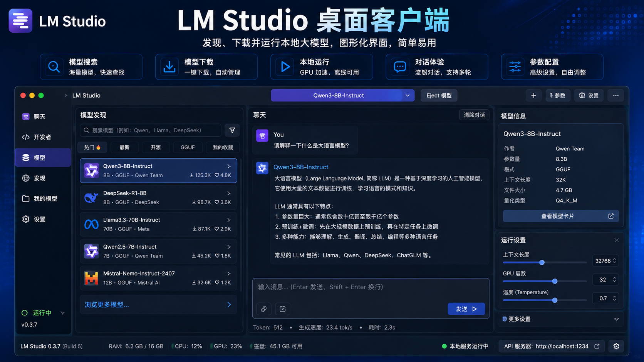Image resolution: width=644 pixels, height=362 pixels.
Task: Click the API server URL http://localhost:1234
Action: coord(562,346)
